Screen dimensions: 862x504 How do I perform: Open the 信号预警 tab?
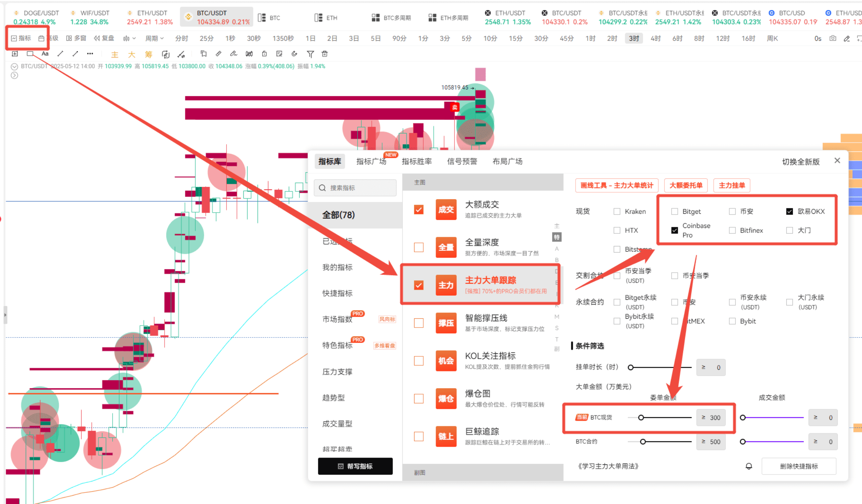pyautogui.click(x=462, y=161)
